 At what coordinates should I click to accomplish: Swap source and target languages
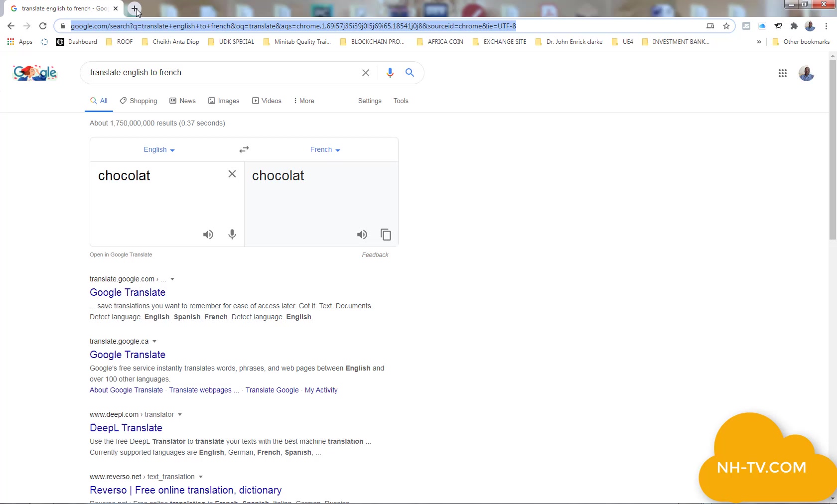(244, 149)
